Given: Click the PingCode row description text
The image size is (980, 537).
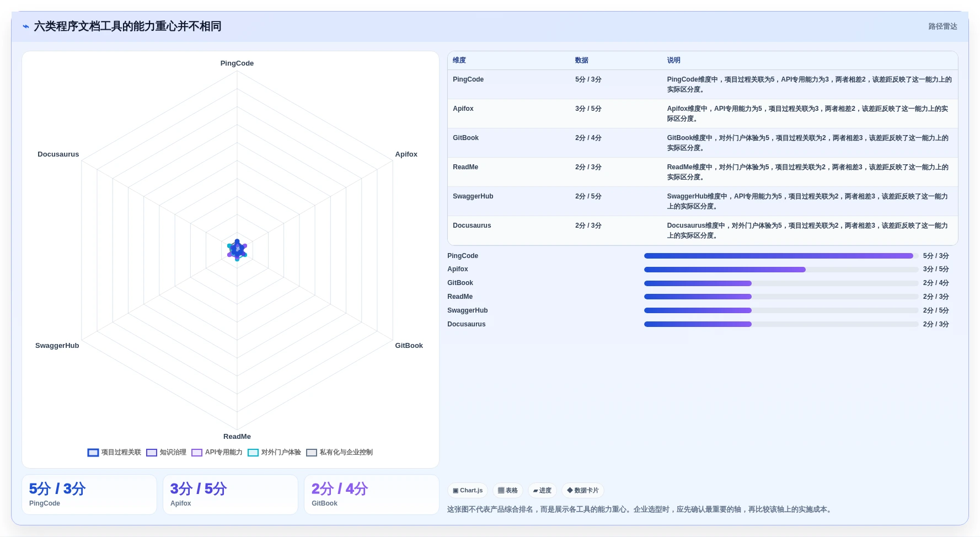Looking at the screenshot, I should point(810,84).
